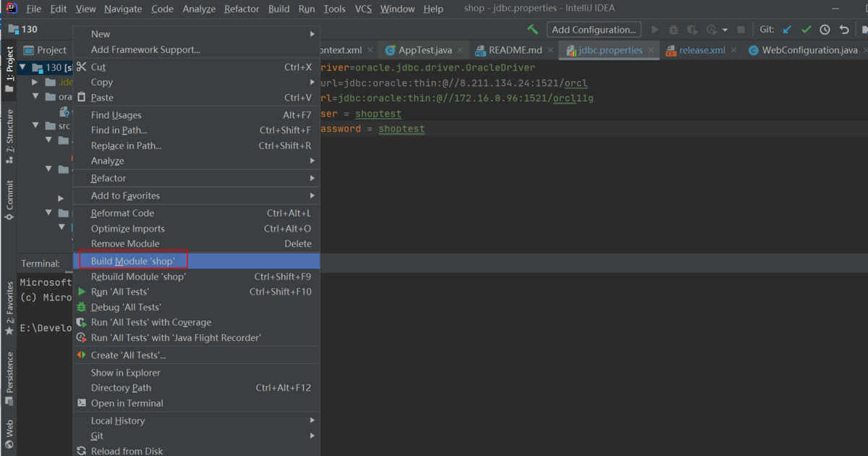This screenshot has height=456, width=868.
Task: Open the Project view selector in Project panel
Action: (x=46, y=50)
